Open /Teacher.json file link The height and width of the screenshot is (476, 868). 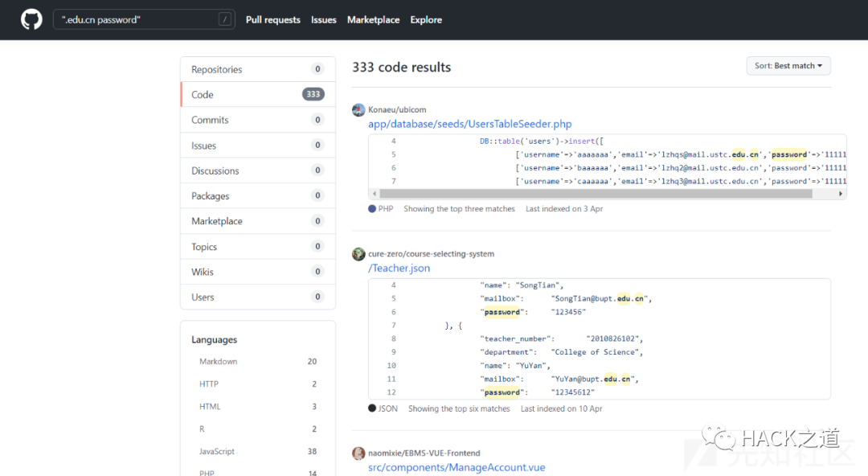[x=399, y=269]
